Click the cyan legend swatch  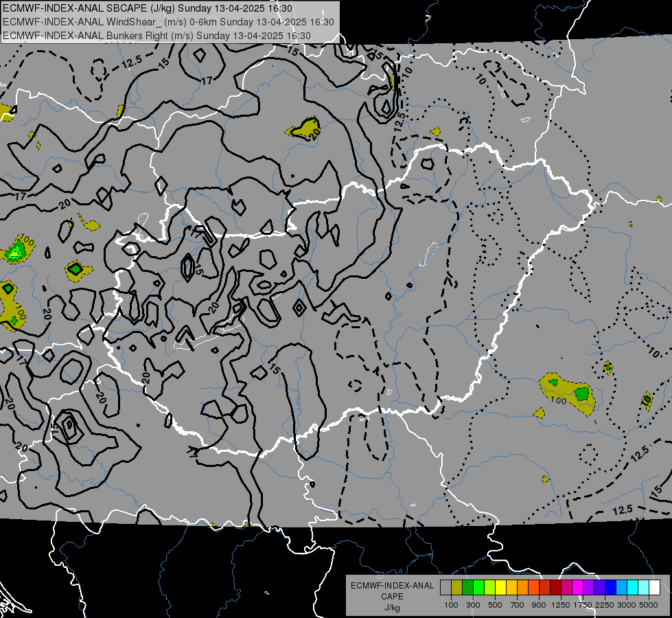pyautogui.click(x=633, y=588)
